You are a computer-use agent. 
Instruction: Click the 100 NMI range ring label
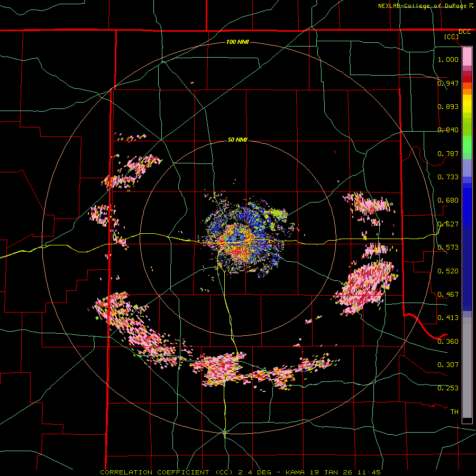237,42
